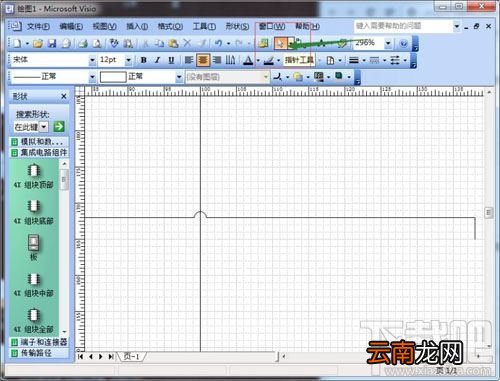Toggle center alignment
This screenshot has width=500, height=381.
(203, 60)
